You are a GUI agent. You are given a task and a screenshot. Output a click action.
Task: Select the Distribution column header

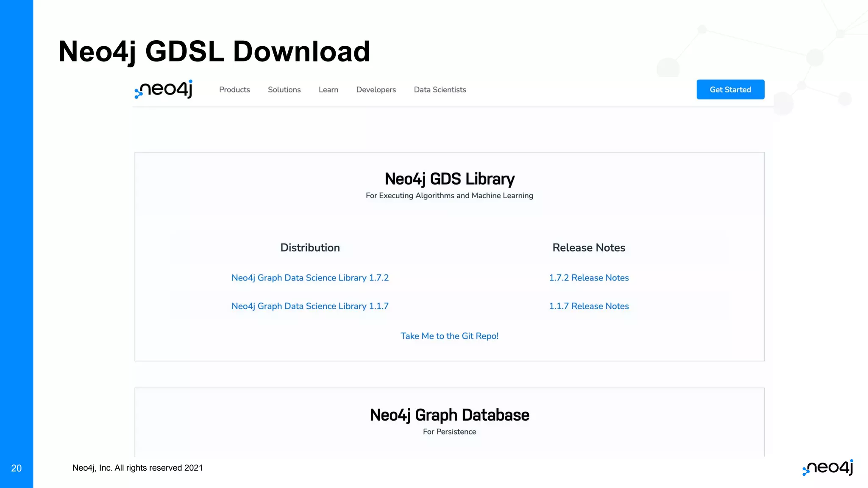(x=310, y=248)
